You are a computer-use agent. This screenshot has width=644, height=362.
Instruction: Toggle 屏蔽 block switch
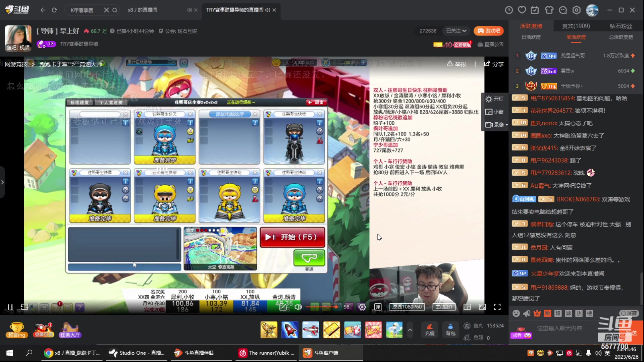(629, 313)
